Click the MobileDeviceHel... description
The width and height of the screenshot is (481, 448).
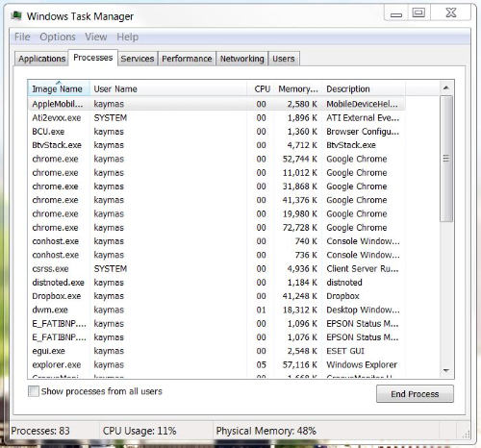[x=362, y=104]
